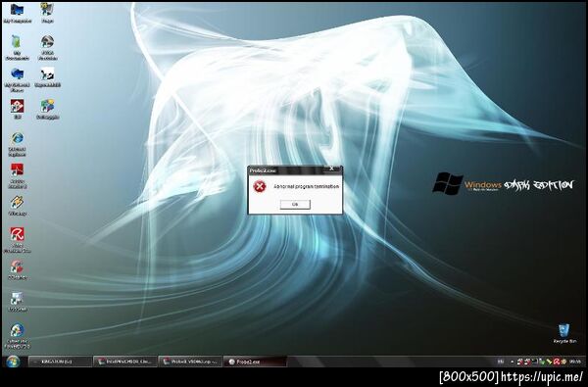The image size is (588, 387).
Task: Click OK in the Abnormal program termination dialog
Action: (x=295, y=205)
